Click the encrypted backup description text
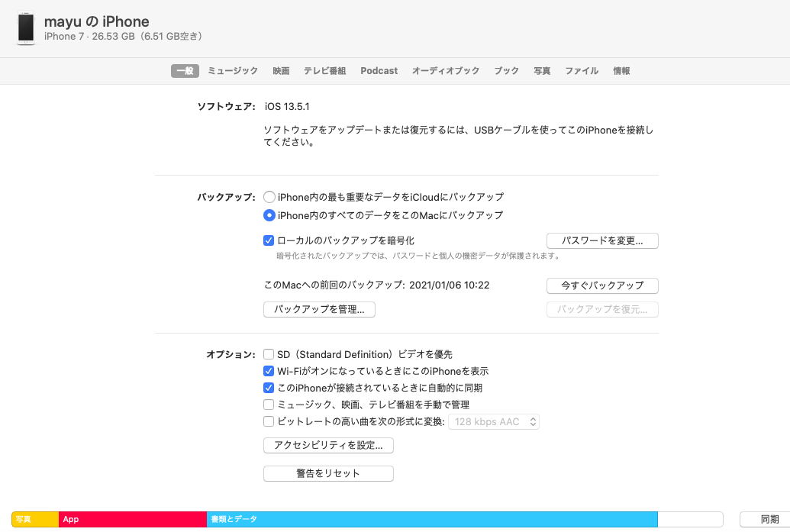Screen dimensions: 790x532 click(x=419, y=256)
